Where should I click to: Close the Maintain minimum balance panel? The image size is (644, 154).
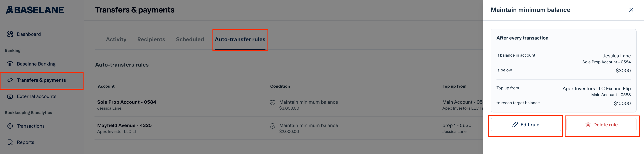click(631, 10)
